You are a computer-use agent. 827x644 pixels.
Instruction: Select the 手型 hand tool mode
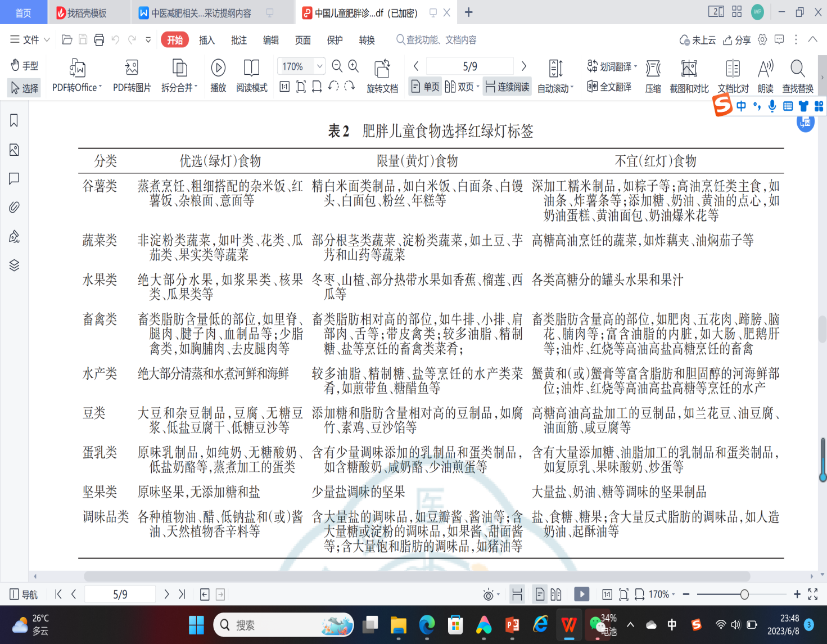[25, 66]
